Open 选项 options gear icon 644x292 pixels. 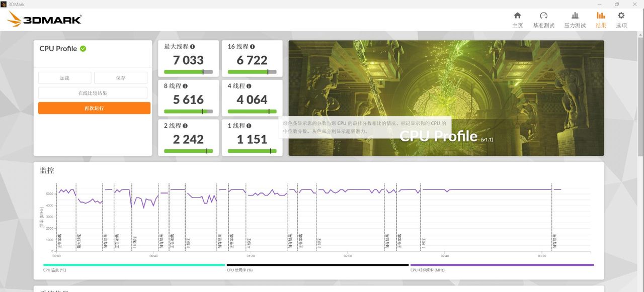(x=621, y=16)
